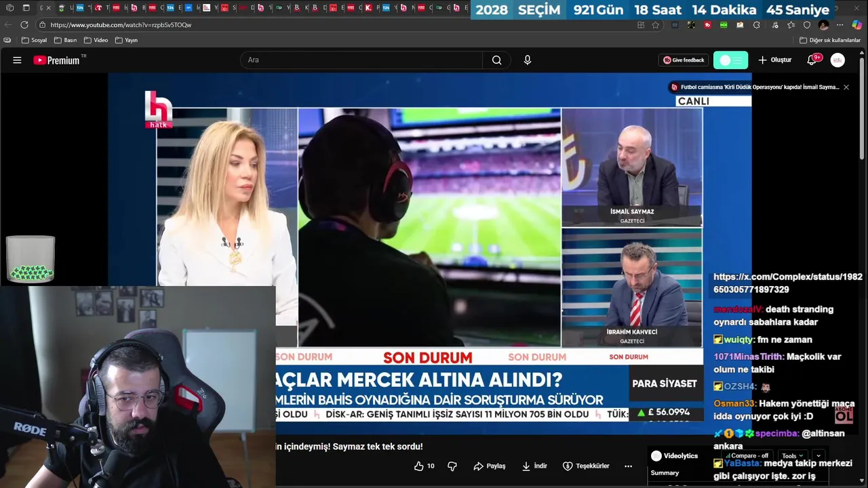The height and width of the screenshot is (488, 868).
Task: Open the Basın bookmarks folder
Action: pos(66,40)
